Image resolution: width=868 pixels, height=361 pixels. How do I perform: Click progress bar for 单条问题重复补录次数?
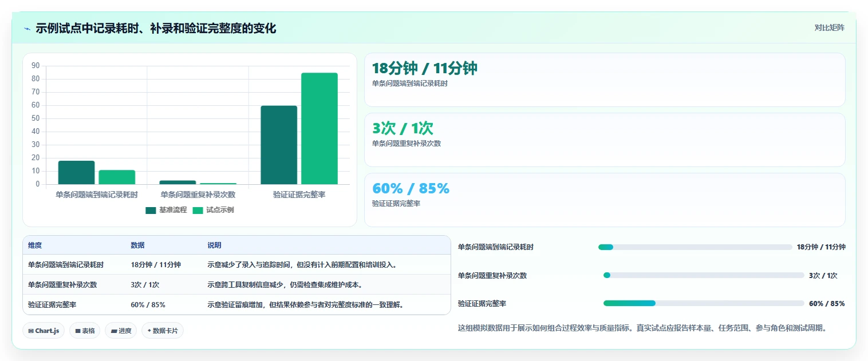pyautogui.click(x=704, y=275)
